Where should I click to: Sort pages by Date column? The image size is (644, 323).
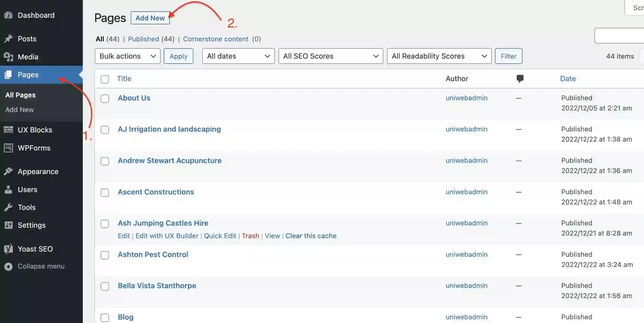pos(568,79)
